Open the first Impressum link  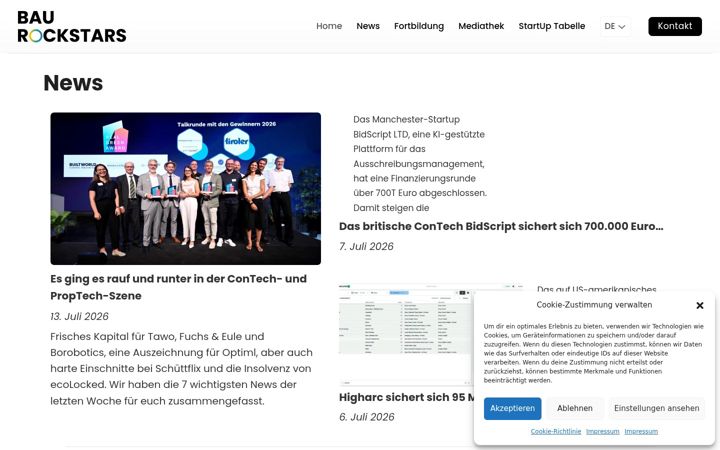602,432
